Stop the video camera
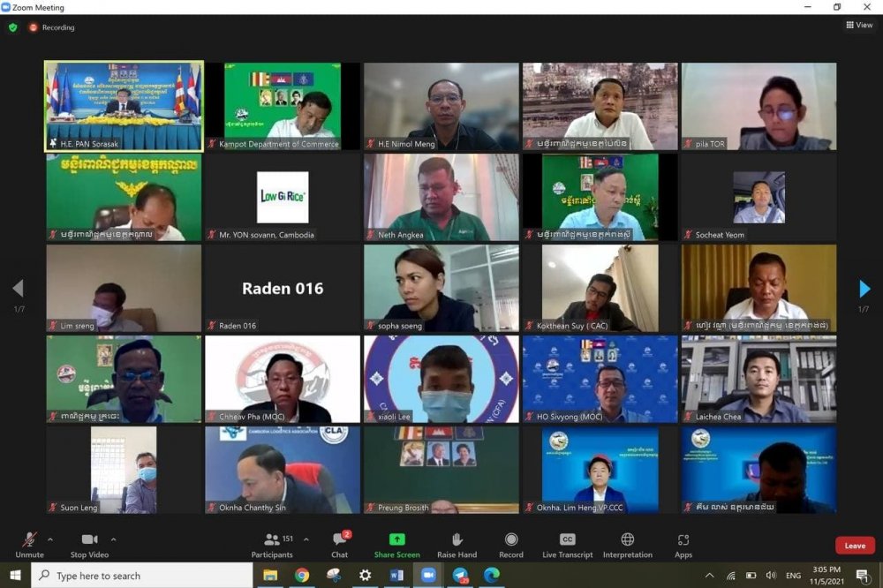This screenshot has width=883, height=588. 89,540
